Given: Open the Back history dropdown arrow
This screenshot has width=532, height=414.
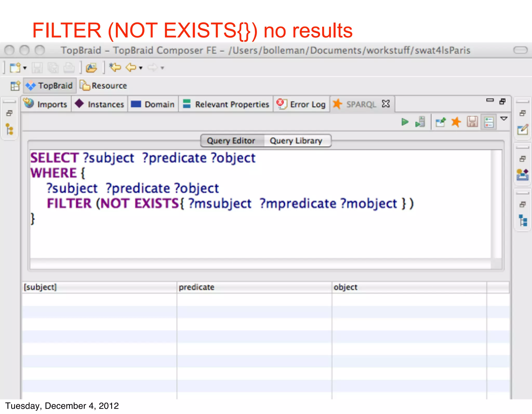Looking at the screenshot, I should [141, 68].
